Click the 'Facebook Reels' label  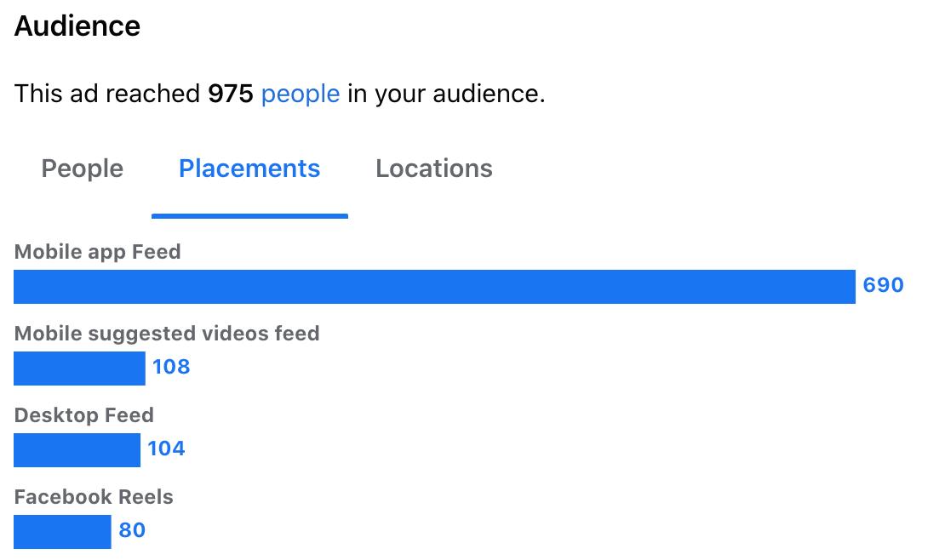(94, 497)
